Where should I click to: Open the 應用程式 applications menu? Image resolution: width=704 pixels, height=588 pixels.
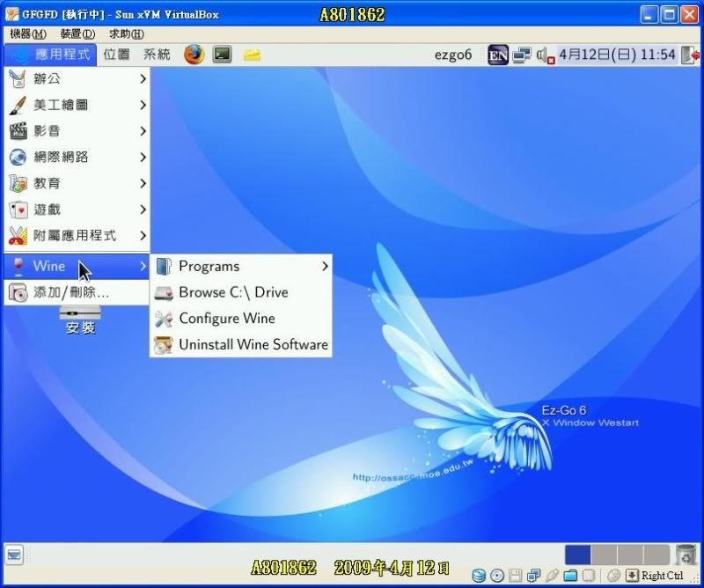click(x=50, y=55)
